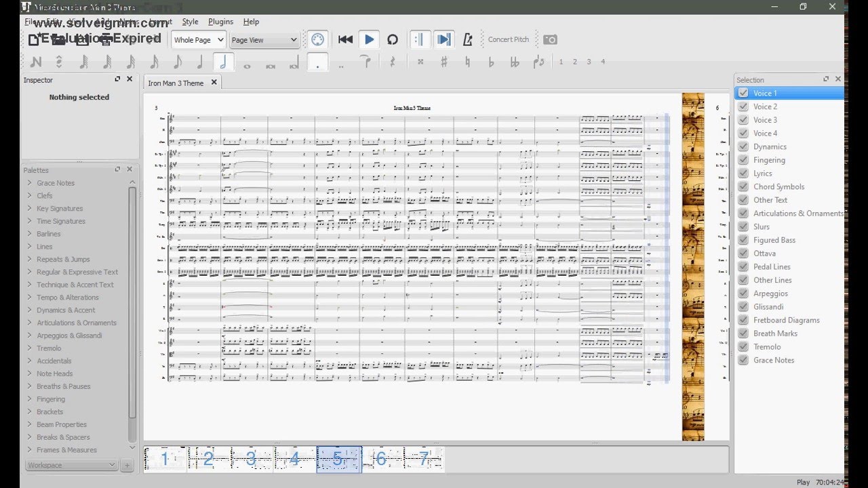Image resolution: width=868 pixels, height=488 pixels.
Task: Uncheck Chord Symbols checkbox
Action: (743, 186)
